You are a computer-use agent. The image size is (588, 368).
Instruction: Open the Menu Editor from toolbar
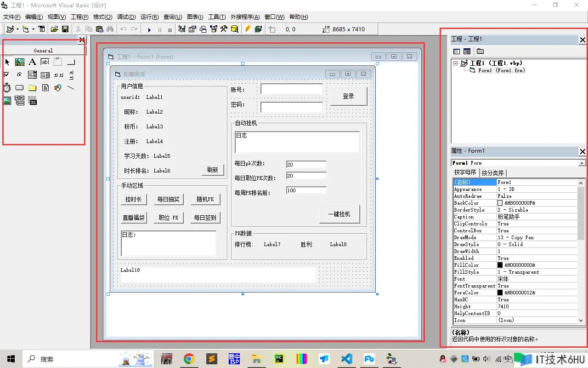[42, 29]
